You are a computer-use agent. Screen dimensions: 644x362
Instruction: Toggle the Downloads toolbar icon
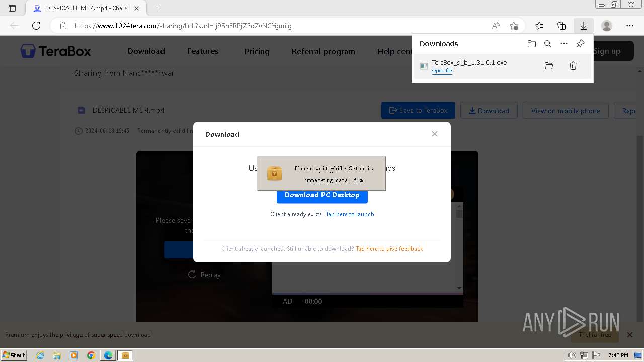[584, 26]
